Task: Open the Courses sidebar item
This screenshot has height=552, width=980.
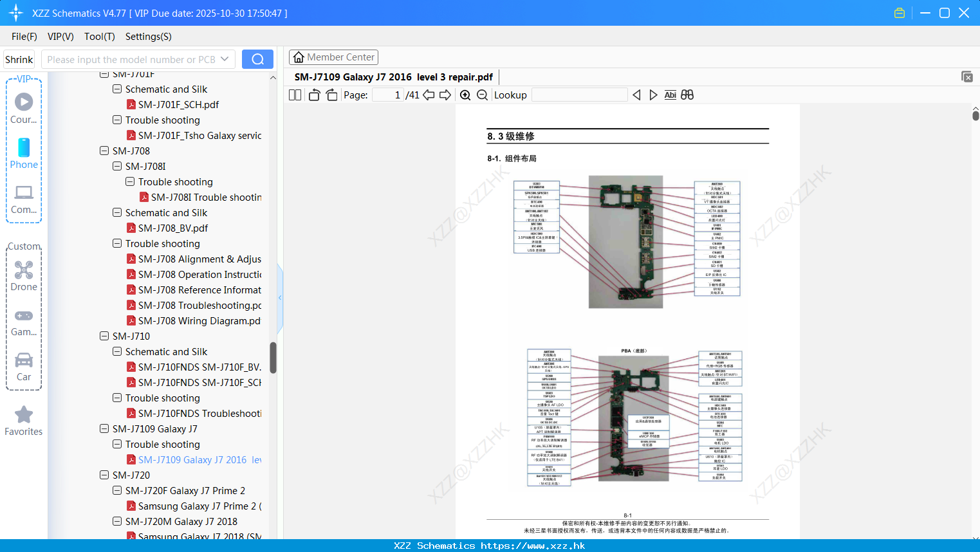Action: click(x=24, y=108)
